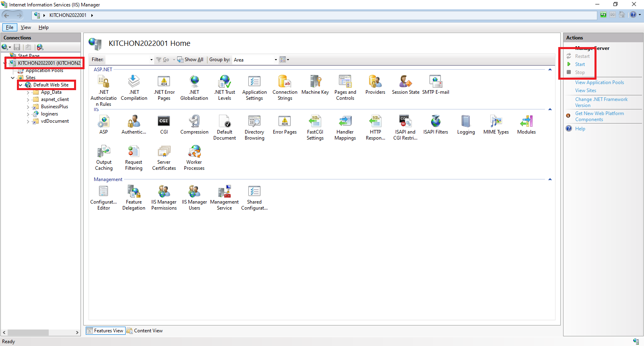Switch to Content View tab
The width and height of the screenshot is (644, 346).
[145, 331]
